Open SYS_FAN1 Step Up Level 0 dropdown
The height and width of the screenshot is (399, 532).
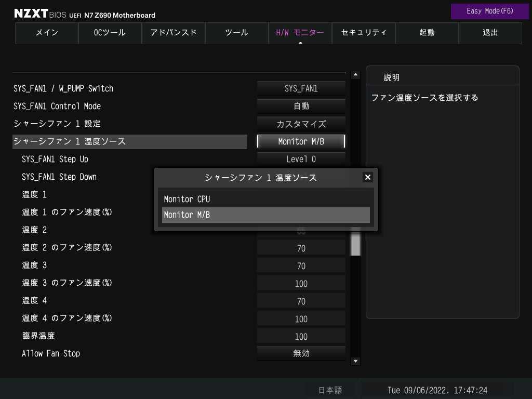tap(301, 159)
